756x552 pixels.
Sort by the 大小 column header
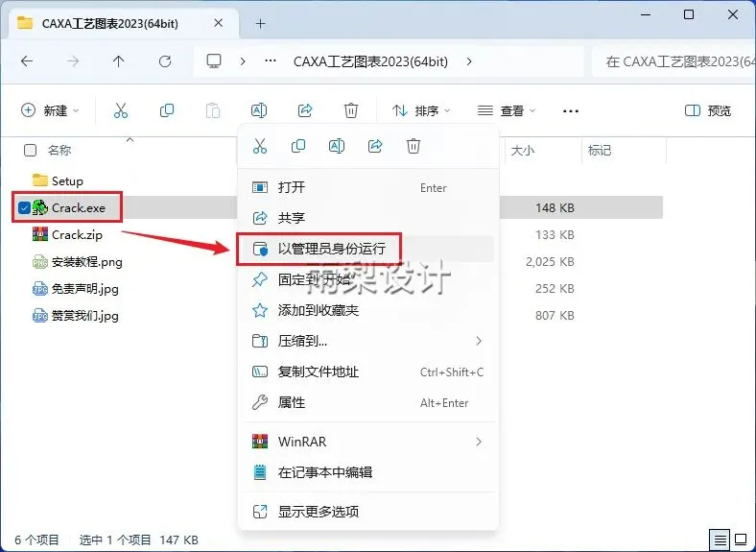[523, 151]
